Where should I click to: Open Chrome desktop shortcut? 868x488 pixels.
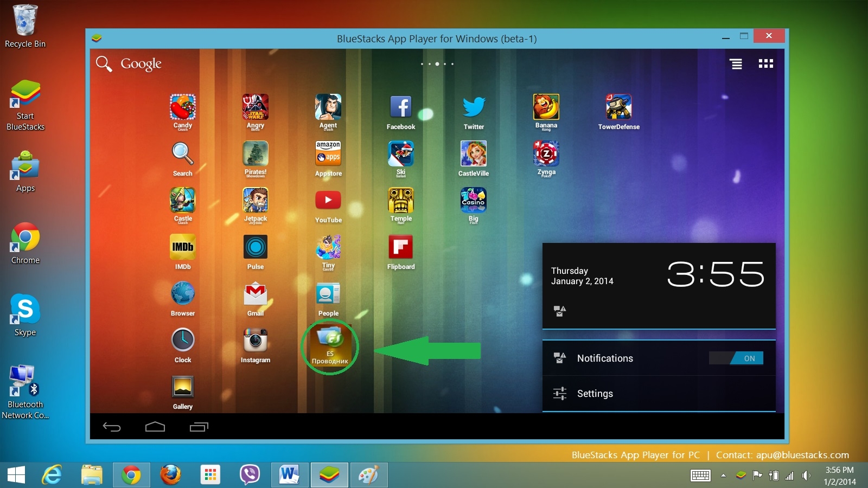(x=25, y=243)
